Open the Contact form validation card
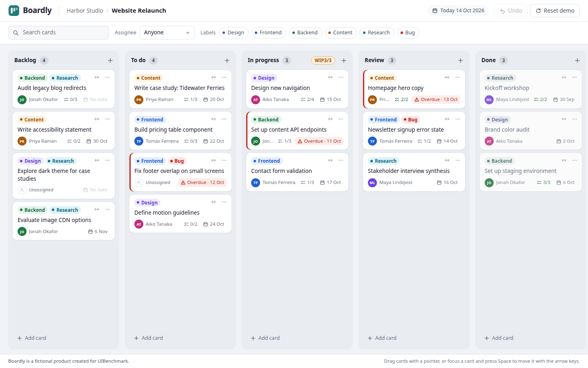Screen dimensions: 588x368 (297, 172)
